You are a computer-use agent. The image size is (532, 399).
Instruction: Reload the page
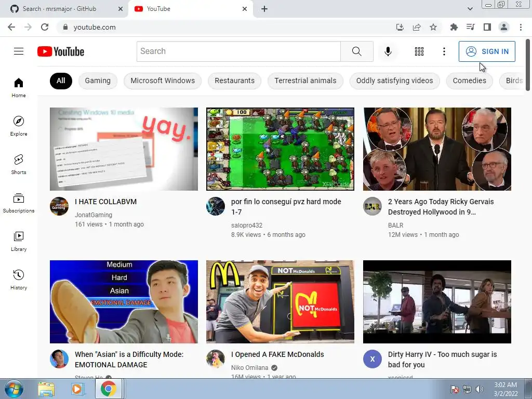(45, 27)
